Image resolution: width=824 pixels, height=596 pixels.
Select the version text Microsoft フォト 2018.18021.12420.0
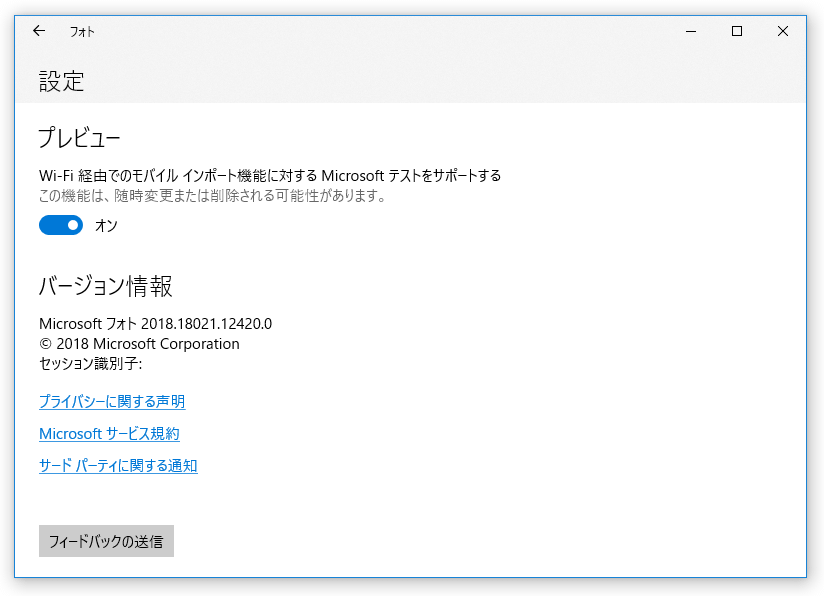tap(156, 324)
